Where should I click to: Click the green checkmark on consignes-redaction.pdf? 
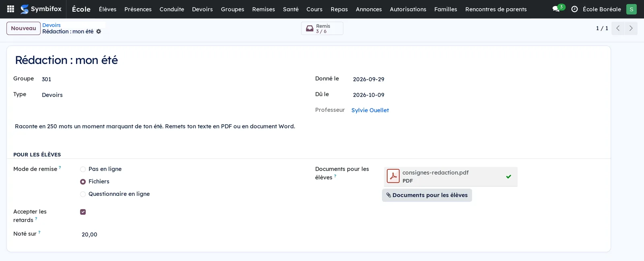tap(509, 177)
